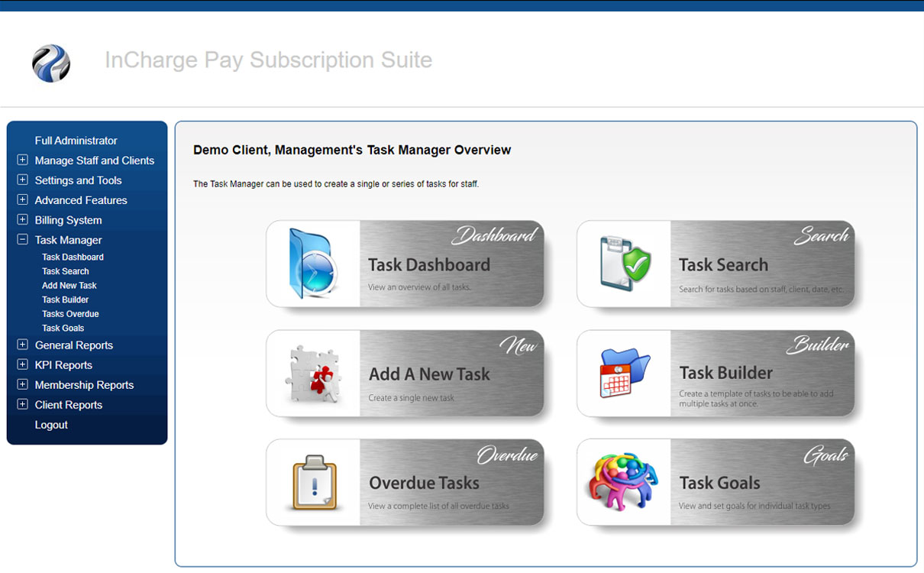Open Task Search in the sidebar

(x=66, y=271)
